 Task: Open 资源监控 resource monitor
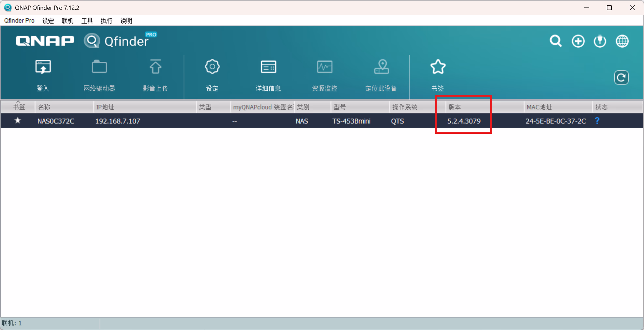325,76
